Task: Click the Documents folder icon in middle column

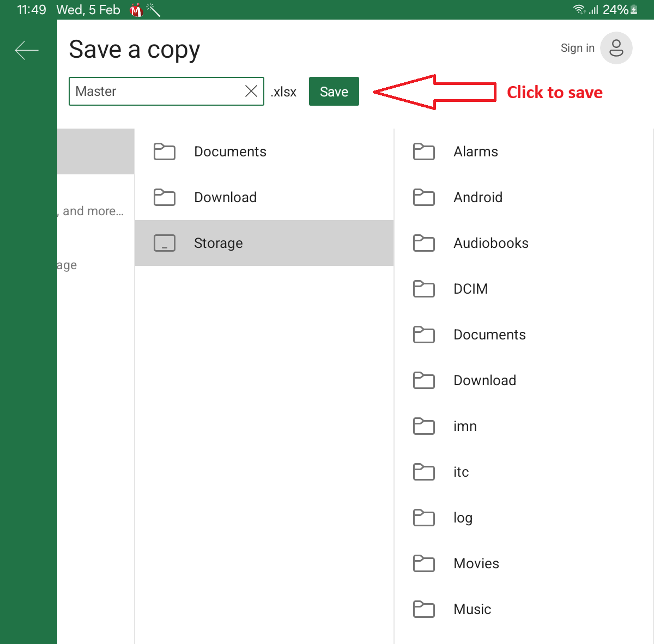Action: [x=165, y=151]
